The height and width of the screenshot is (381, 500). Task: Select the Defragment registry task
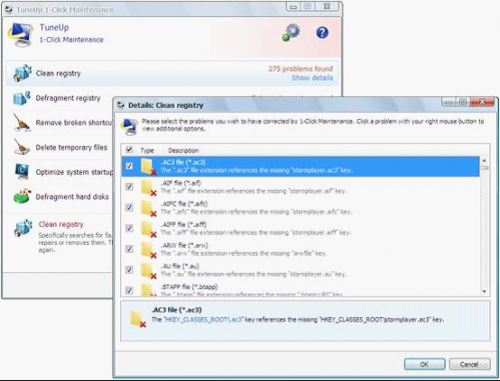[x=68, y=98]
